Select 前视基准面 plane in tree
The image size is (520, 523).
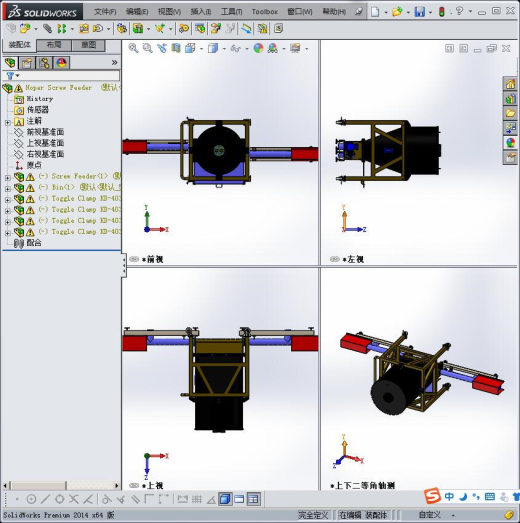(45, 132)
